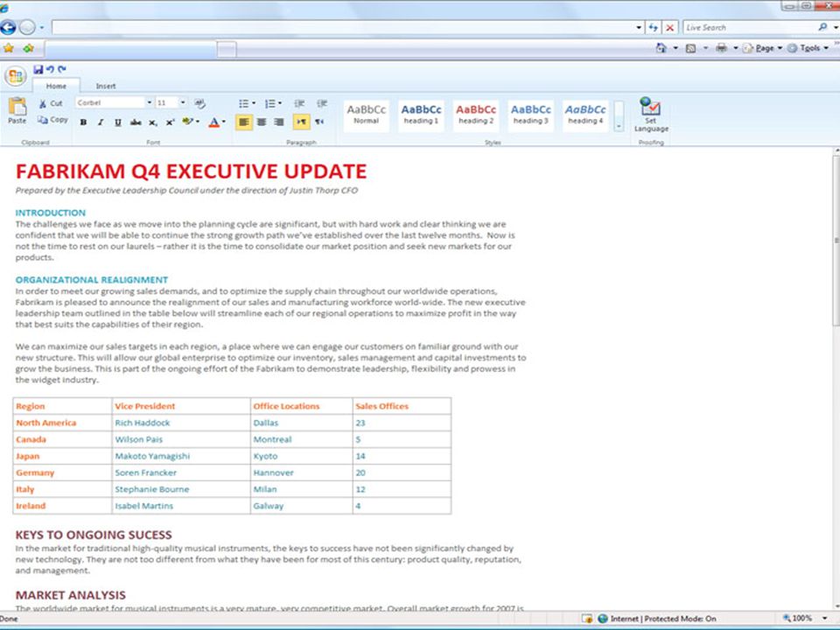The image size is (840, 630).
Task: Switch to the Insert ribbon tab
Action: pyautogui.click(x=106, y=86)
